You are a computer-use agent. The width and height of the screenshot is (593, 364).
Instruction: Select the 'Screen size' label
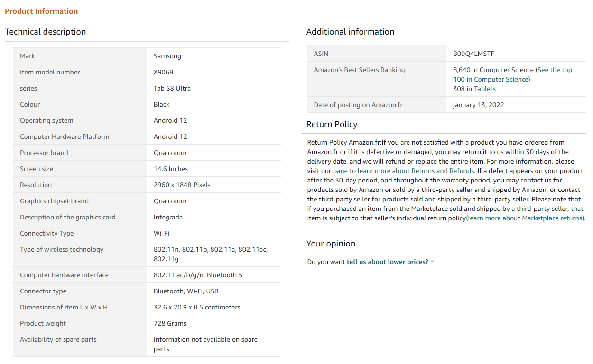coord(37,169)
